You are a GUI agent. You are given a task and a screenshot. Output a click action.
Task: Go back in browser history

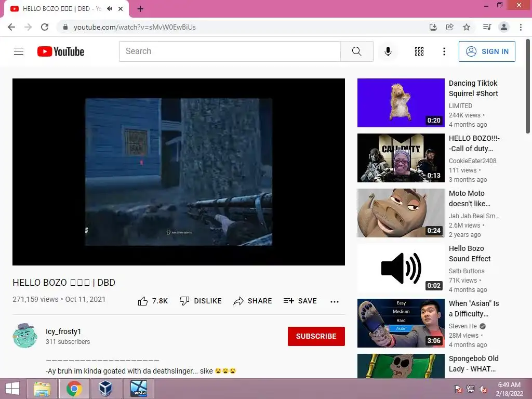pos(11,27)
